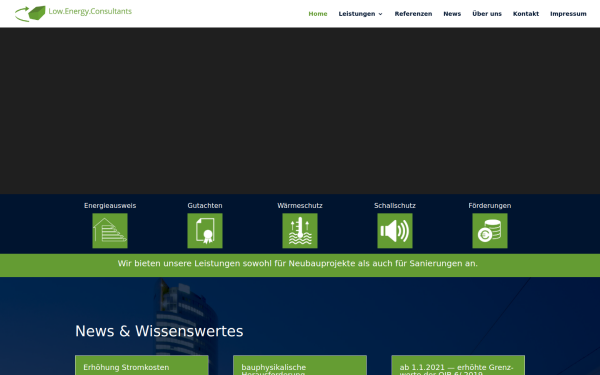Click the News & Wissenswertes heading
600x375 pixels.
point(159,331)
